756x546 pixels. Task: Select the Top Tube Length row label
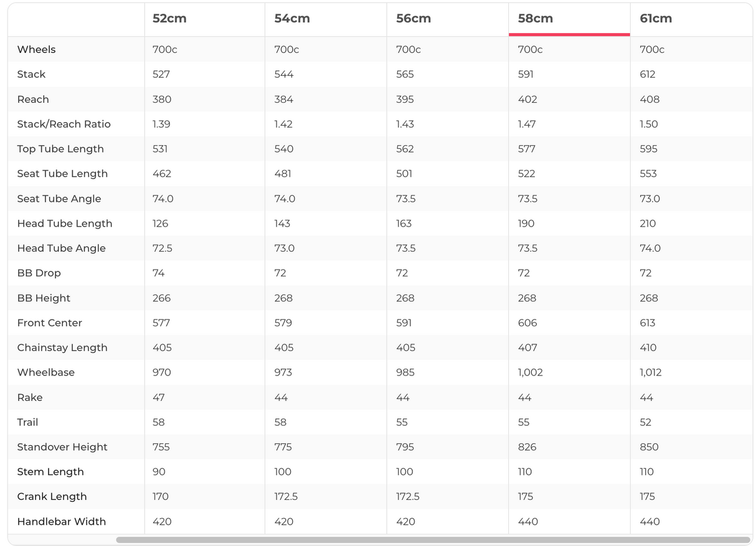[60, 149]
